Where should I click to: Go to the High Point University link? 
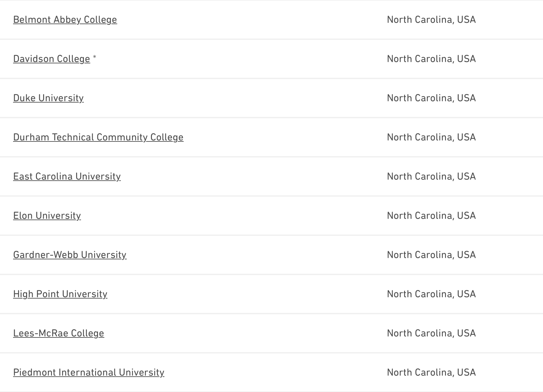click(x=60, y=294)
